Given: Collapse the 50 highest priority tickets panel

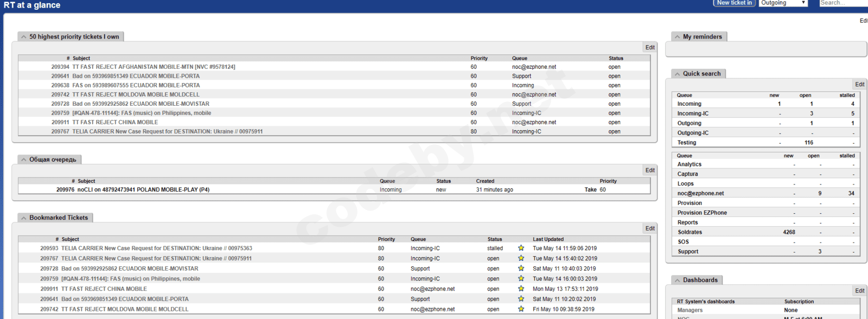Looking at the screenshot, I should 24,37.
